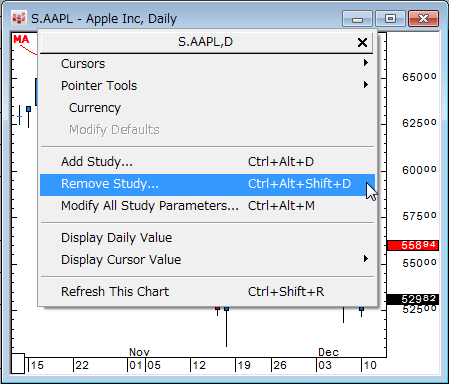Viewport: 449px width, 384px height.
Task: Click the 19 date label on time axis
Action: pos(244,365)
